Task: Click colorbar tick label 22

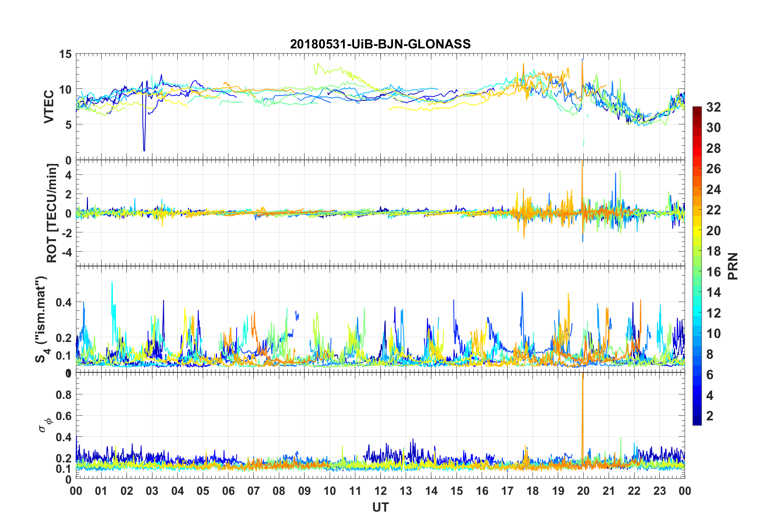Action: [713, 210]
